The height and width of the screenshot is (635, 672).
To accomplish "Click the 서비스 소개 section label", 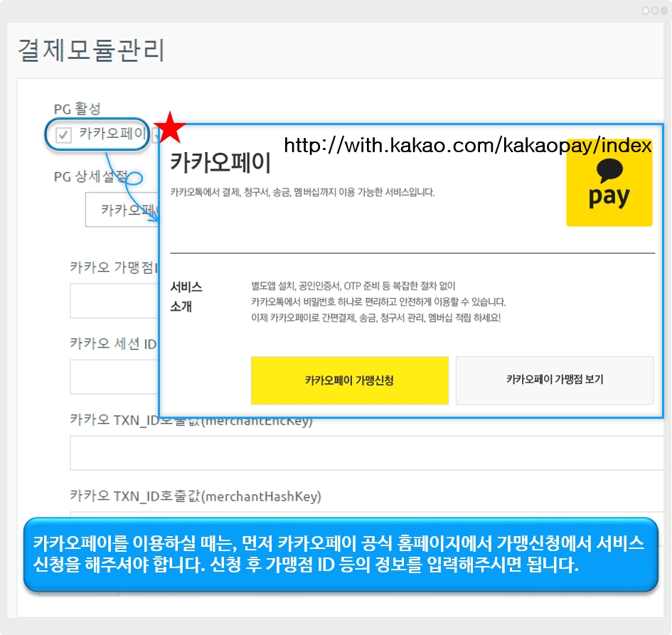I will pyautogui.click(x=186, y=297).
